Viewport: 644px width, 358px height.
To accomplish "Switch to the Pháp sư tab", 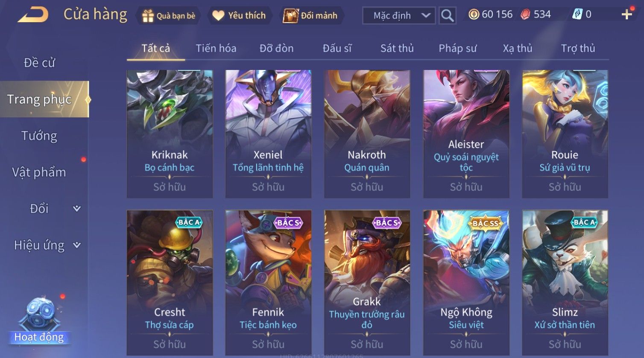I will coord(457,48).
